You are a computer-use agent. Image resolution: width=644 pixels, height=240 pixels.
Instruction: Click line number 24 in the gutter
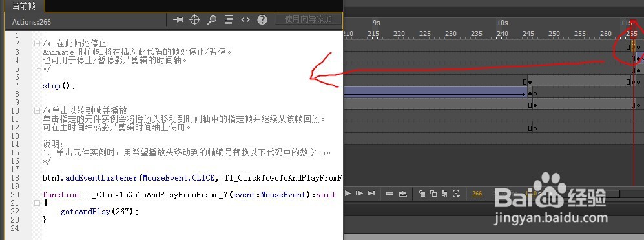pyautogui.click(x=15, y=228)
